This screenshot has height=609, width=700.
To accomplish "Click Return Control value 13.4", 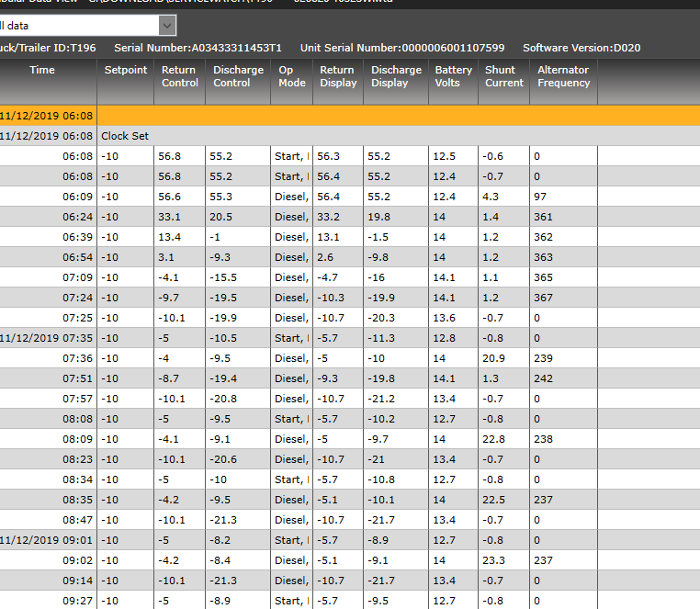I will click(x=169, y=237).
